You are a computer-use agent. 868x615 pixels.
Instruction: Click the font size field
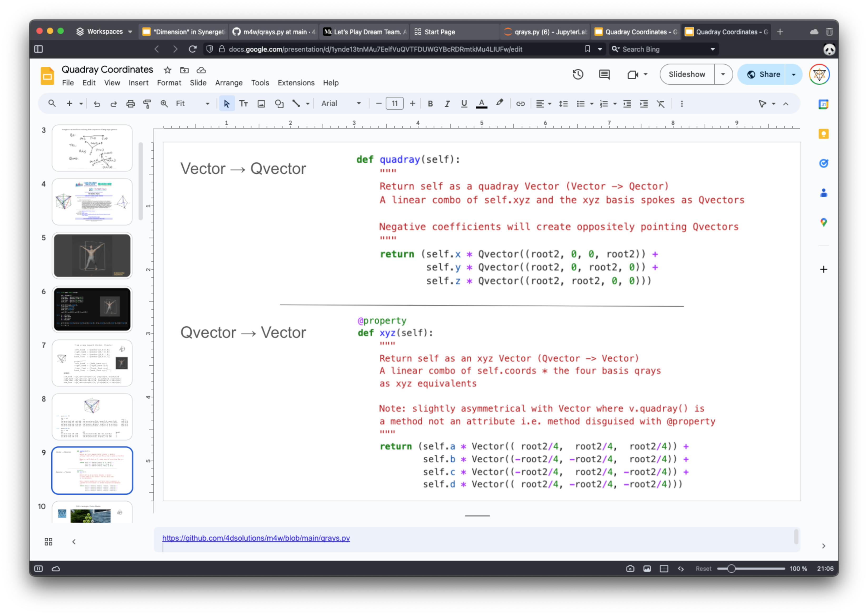pos(395,103)
